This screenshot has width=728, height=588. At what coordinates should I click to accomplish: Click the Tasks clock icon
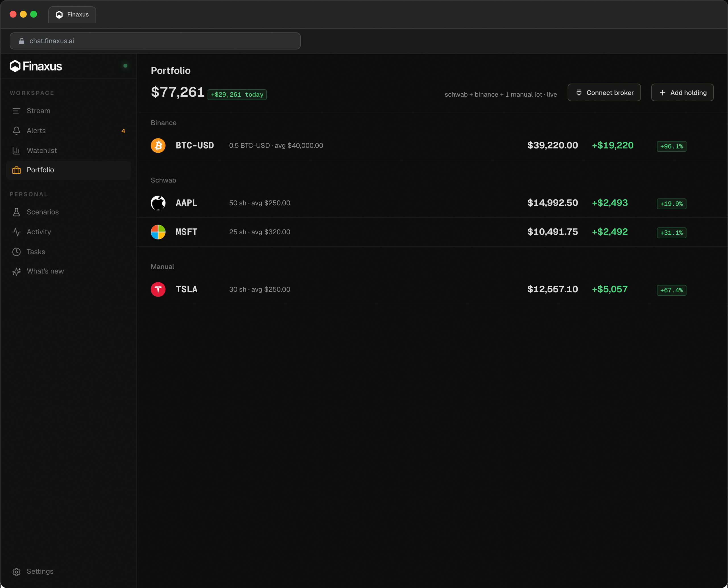coord(16,252)
